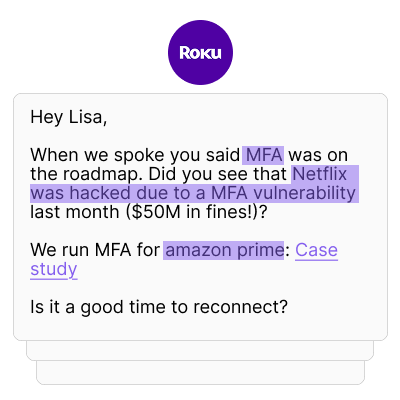Click the "was on" text after MFA
The height and width of the screenshot is (400, 400).
pyautogui.click(x=318, y=155)
